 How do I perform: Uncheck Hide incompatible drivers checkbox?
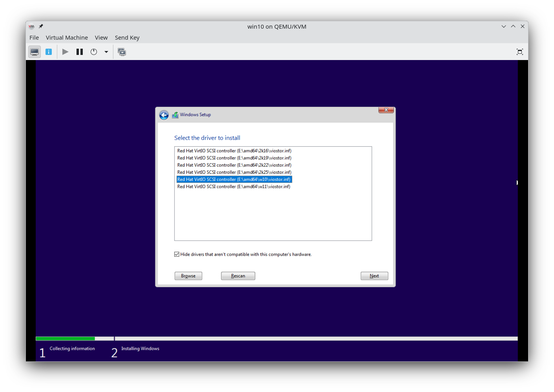pos(177,254)
